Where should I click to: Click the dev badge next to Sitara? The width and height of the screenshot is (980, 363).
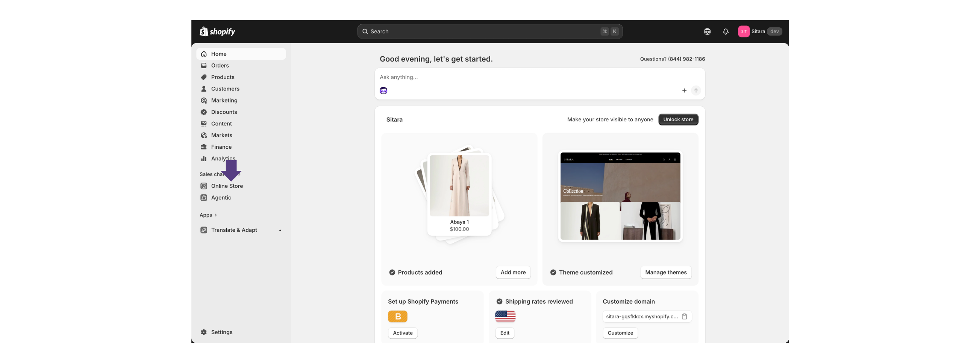pyautogui.click(x=774, y=32)
